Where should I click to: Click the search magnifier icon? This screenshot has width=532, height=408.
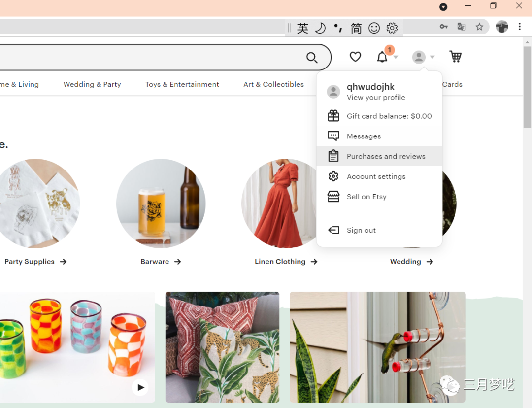[312, 58]
